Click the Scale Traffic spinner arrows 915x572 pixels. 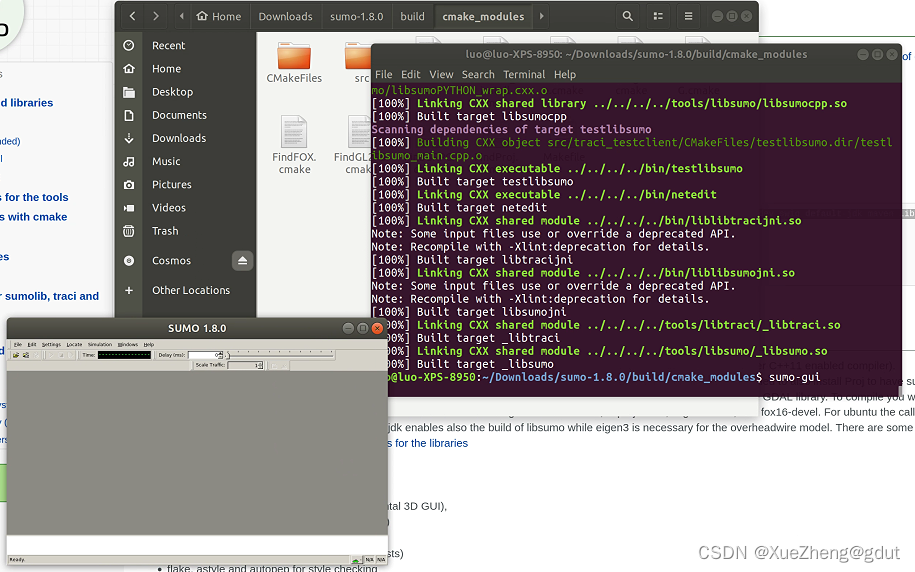click(261, 365)
